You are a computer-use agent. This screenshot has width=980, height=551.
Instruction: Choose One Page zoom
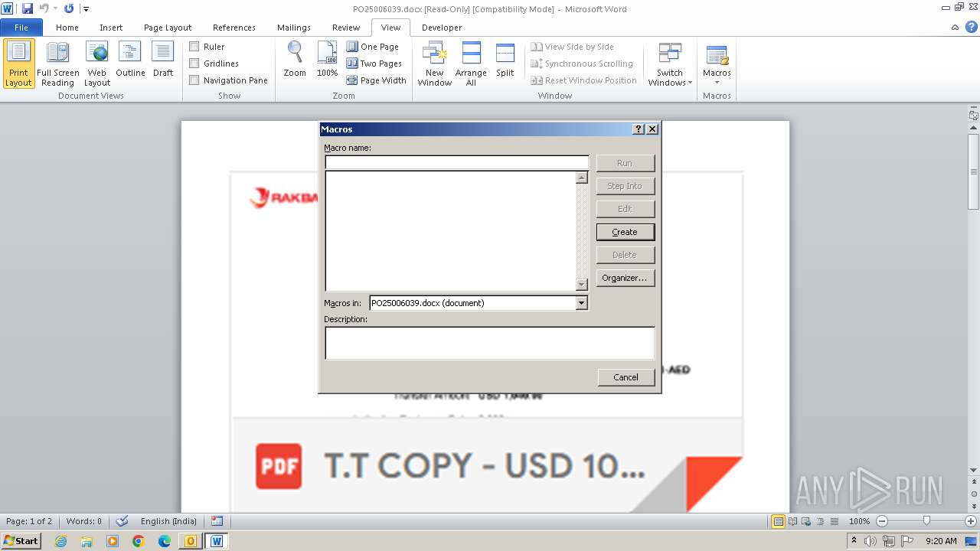pyautogui.click(x=373, y=47)
